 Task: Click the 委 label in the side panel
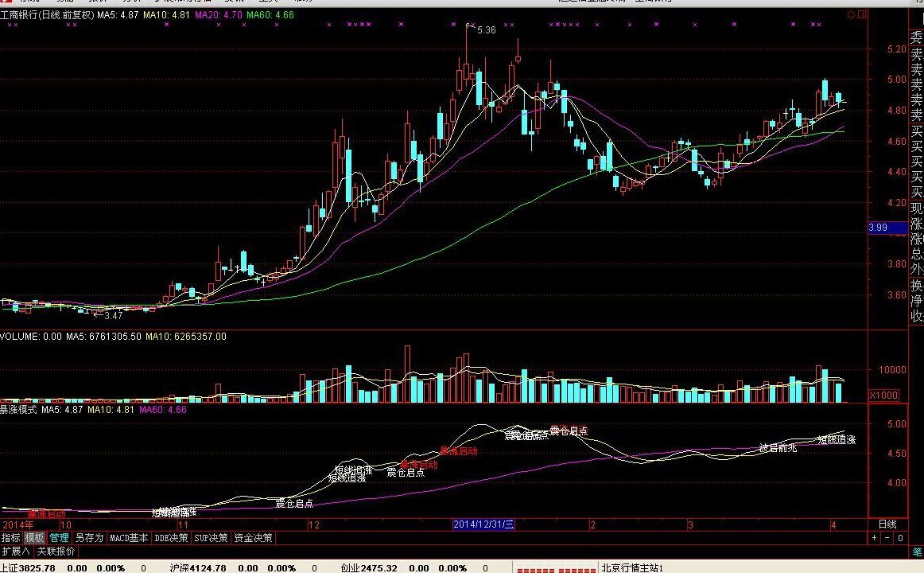tap(917, 39)
